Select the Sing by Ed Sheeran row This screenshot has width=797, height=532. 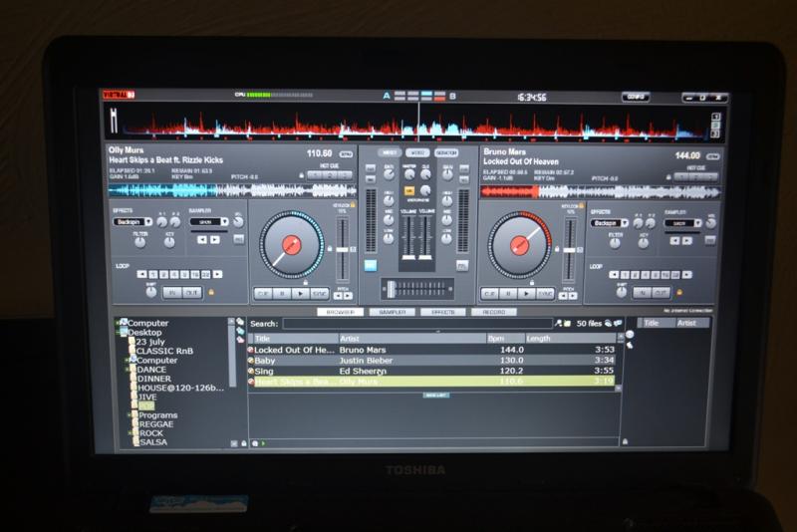432,371
